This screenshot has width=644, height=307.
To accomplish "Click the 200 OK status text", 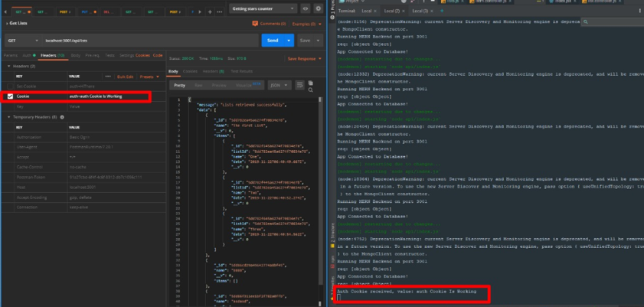I will tap(188, 59).
